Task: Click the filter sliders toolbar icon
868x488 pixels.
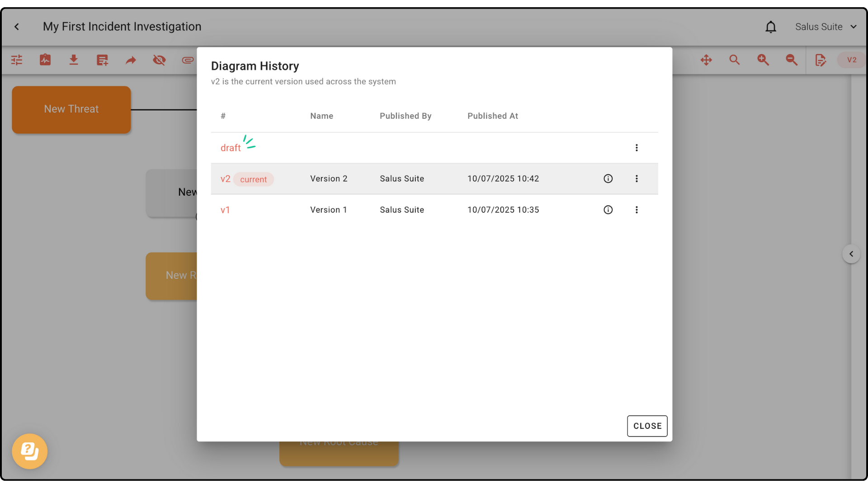Action: 17,60
